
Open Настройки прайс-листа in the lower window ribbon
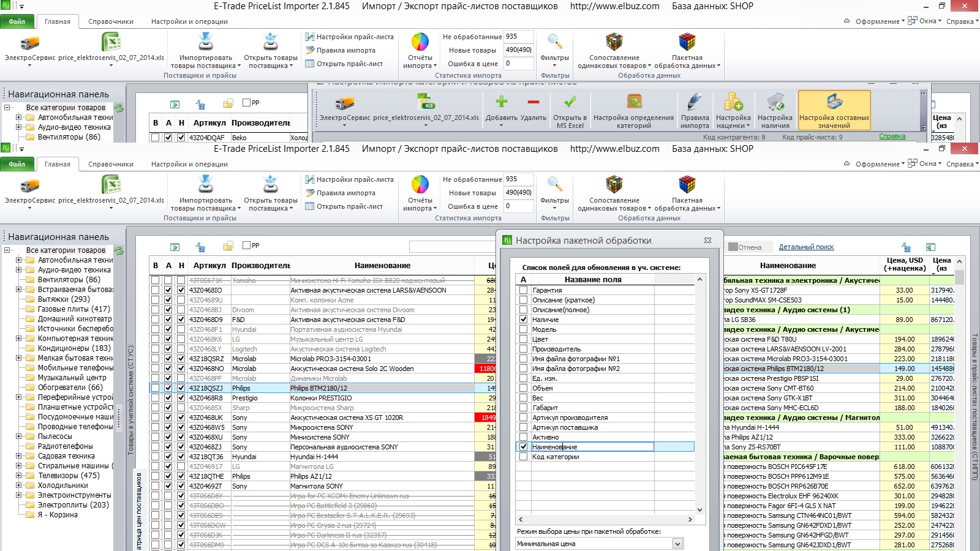350,179
